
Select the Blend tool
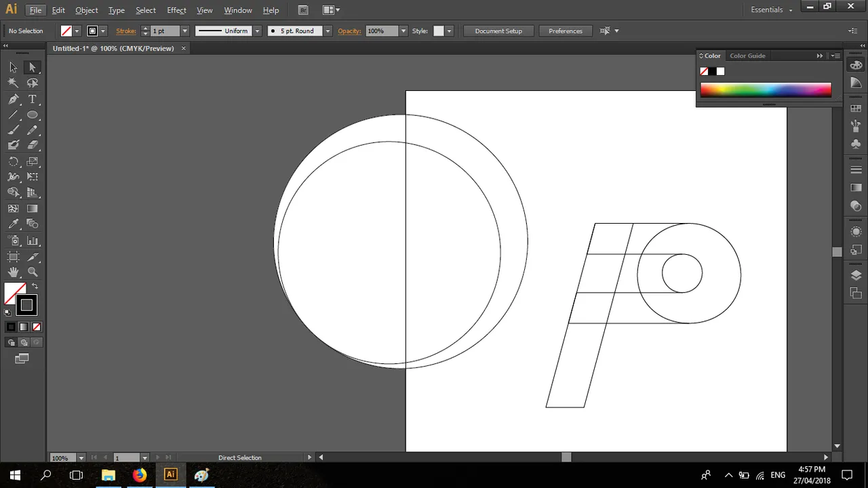click(32, 224)
